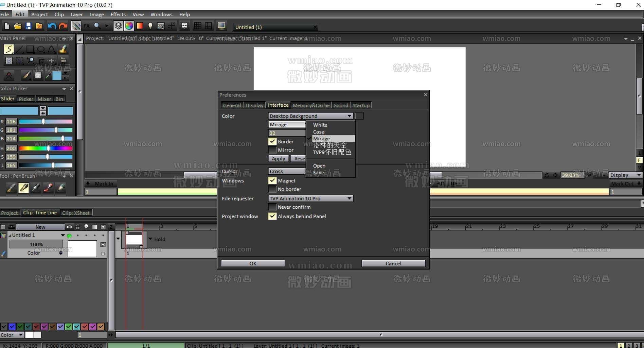The image size is (644, 348).
Task: Click the light bulb icon in toolbar
Action: coord(150,26)
